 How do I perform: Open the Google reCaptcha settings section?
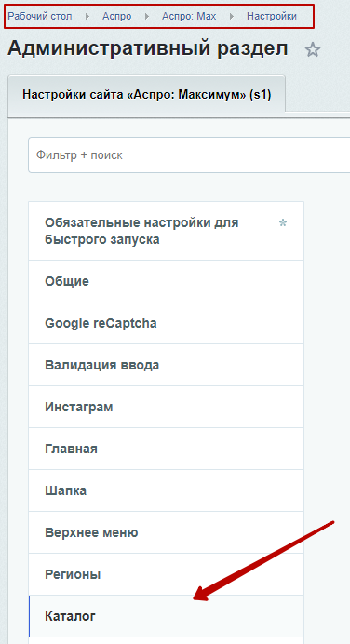point(166,323)
